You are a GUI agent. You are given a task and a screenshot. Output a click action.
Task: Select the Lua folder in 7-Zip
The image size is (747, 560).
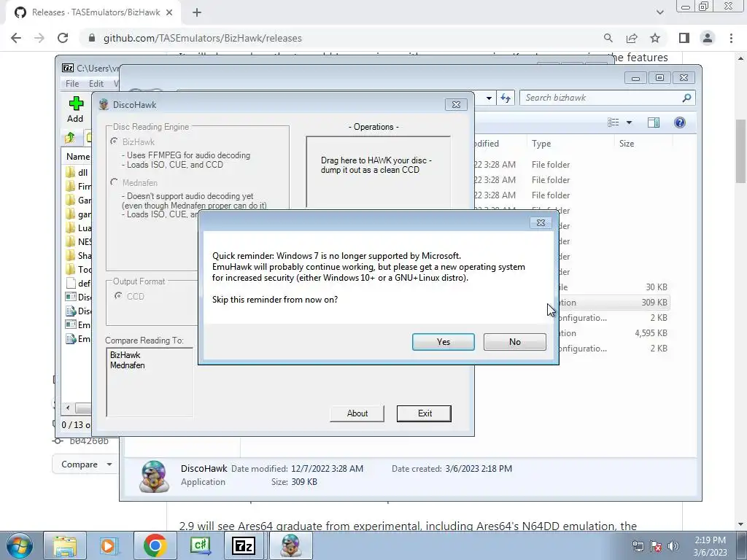click(78, 227)
